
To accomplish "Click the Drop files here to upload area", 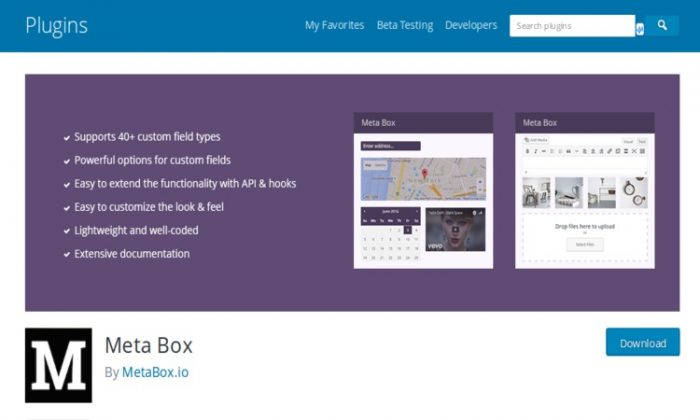I will (x=585, y=237).
